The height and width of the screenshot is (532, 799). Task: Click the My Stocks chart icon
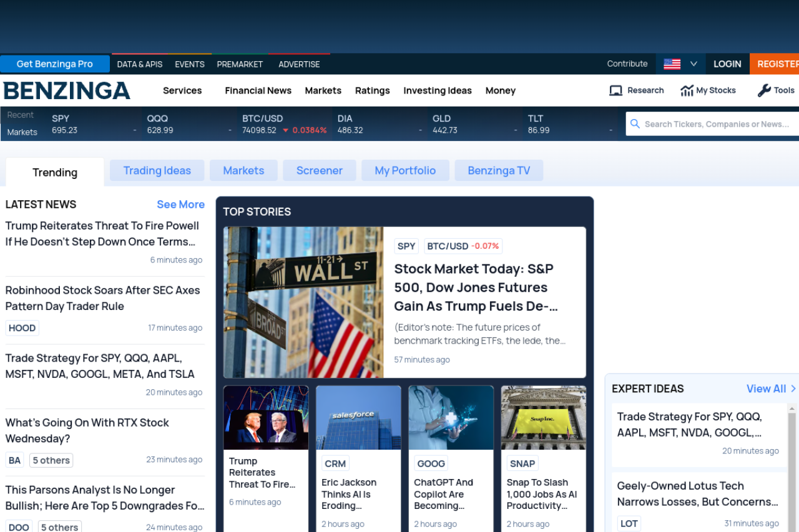[x=687, y=90]
